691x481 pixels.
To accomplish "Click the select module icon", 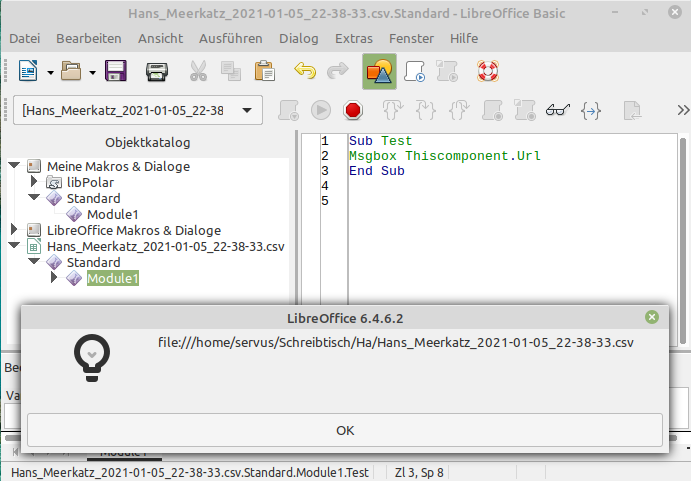I will [x=447, y=71].
